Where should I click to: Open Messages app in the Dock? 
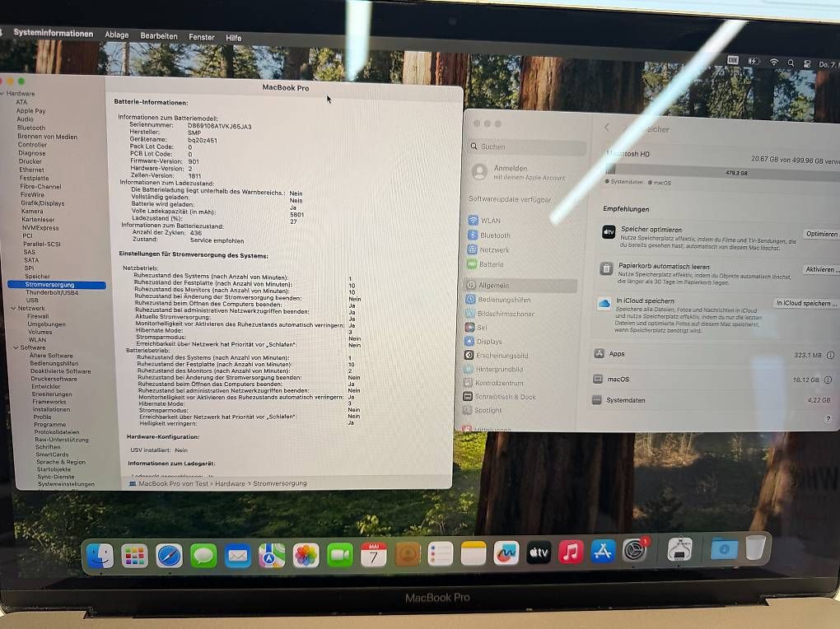[203, 556]
